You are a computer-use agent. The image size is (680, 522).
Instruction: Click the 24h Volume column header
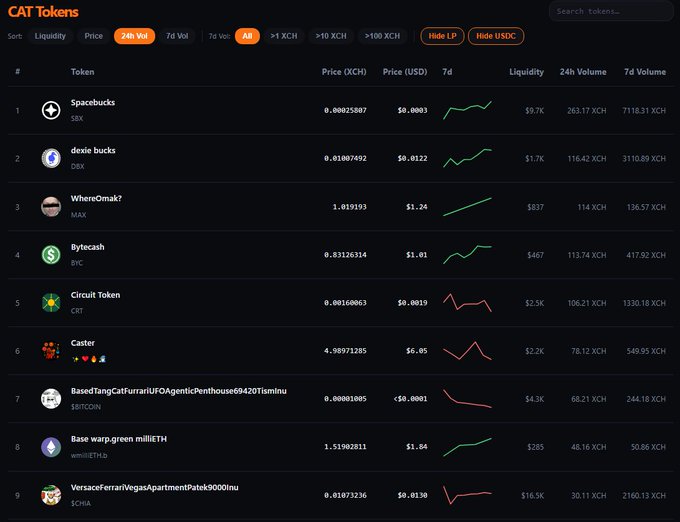[583, 72]
